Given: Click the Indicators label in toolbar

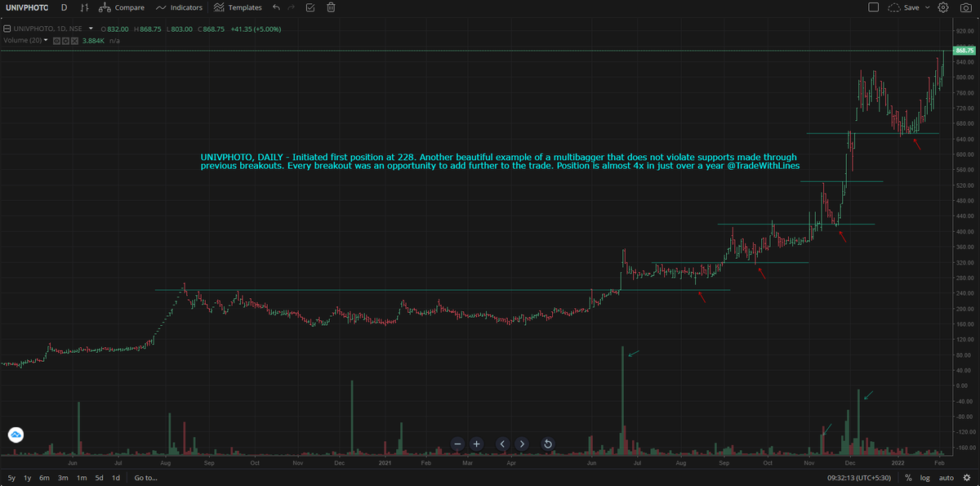Looking at the screenshot, I should pyautogui.click(x=186, y=7).
